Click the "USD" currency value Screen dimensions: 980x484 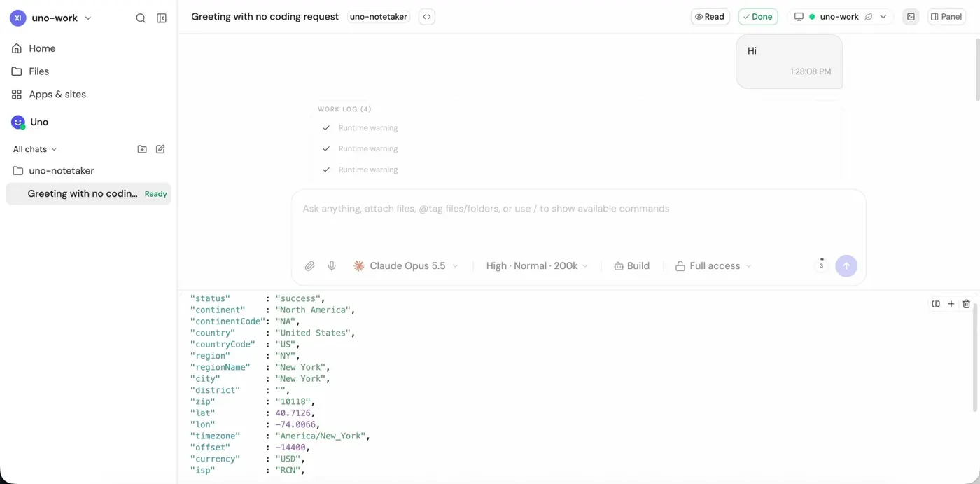pyautogui.click(x=288, y=459)
